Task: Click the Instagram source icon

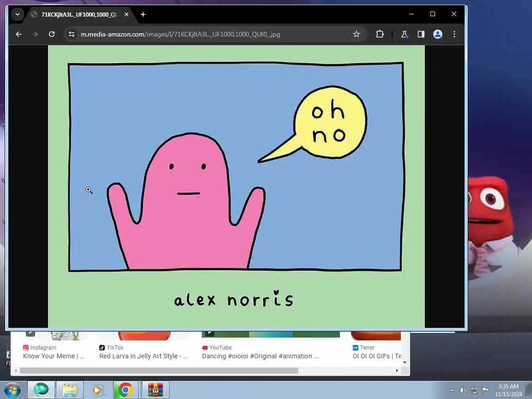Action: [x=26, y=347]
